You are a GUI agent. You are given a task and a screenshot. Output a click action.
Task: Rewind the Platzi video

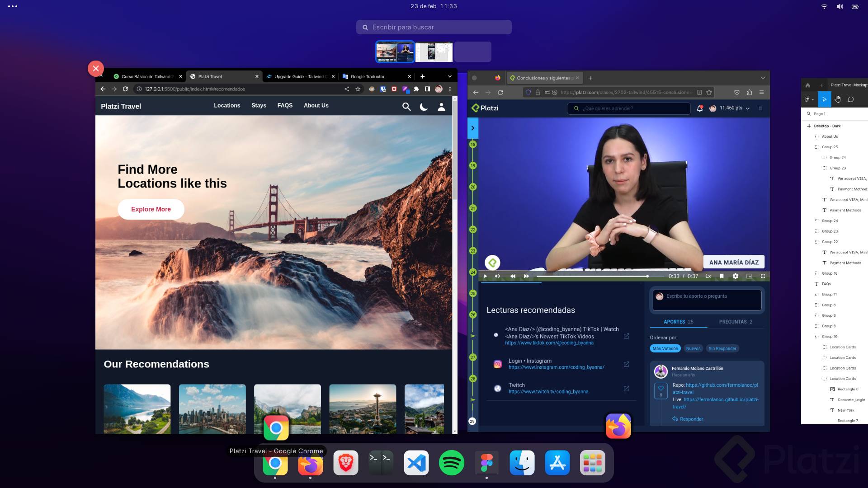click(x=513, y=276)
